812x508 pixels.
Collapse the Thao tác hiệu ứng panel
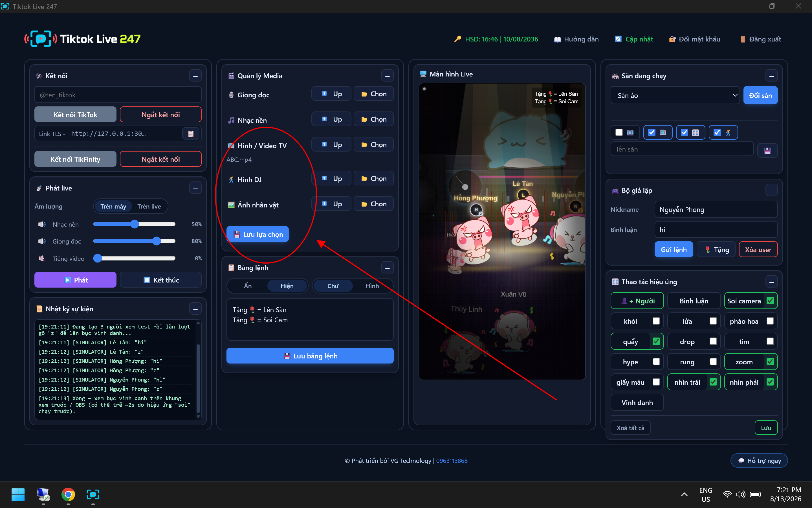tap(771, 282)
